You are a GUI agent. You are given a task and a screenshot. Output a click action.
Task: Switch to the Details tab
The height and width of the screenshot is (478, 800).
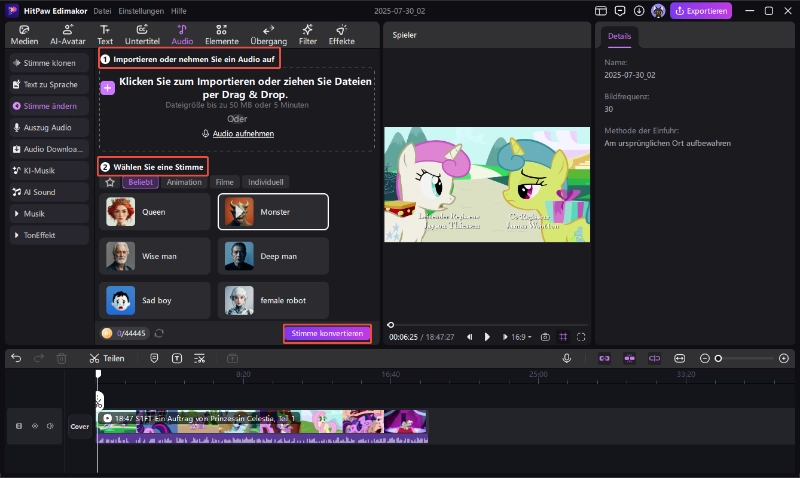pyautogui.click(x=619, y=36)
